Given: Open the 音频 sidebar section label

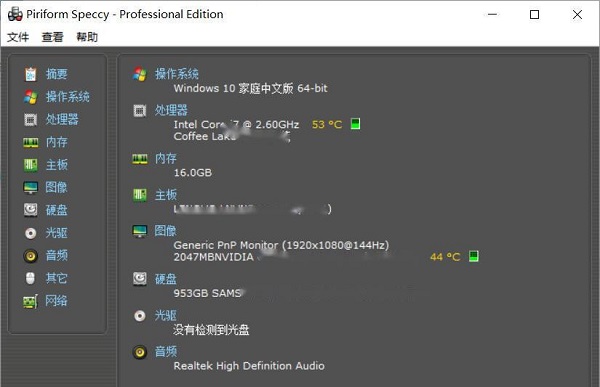Looking at the screenshot, I should pos(57,255).
